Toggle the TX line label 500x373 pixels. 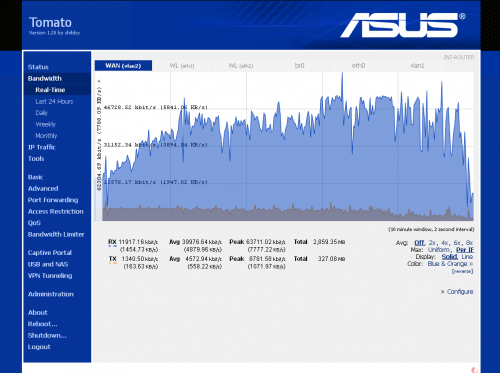click(x=113, y=259)
